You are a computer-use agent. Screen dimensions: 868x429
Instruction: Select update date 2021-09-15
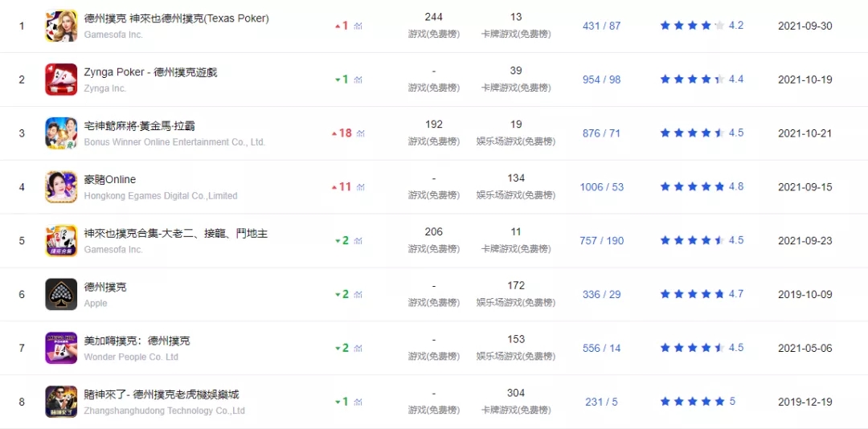805,187
